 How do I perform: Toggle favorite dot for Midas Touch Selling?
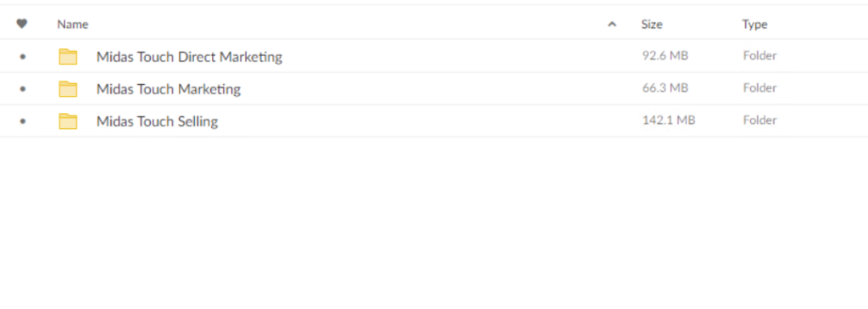(22, 121)
